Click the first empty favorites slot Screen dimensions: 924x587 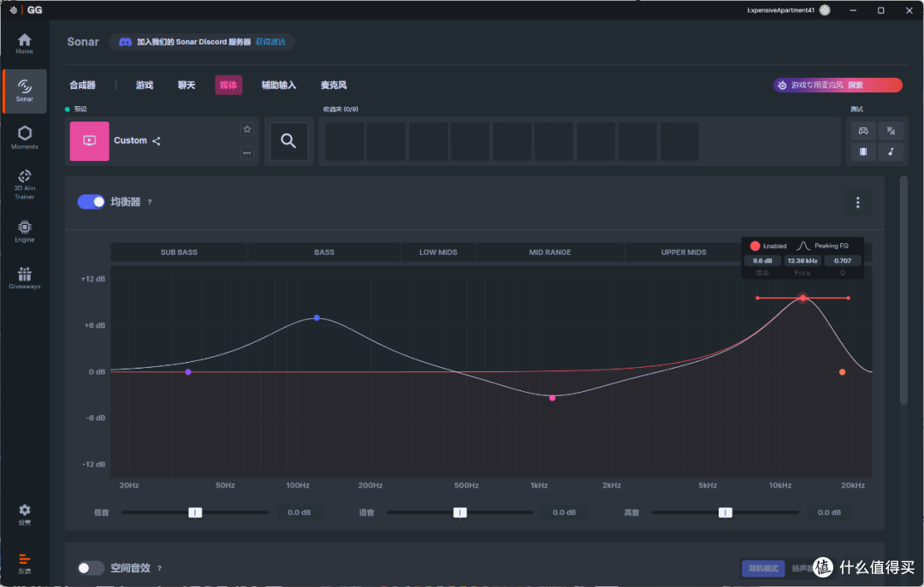click(x=344, y=141)
